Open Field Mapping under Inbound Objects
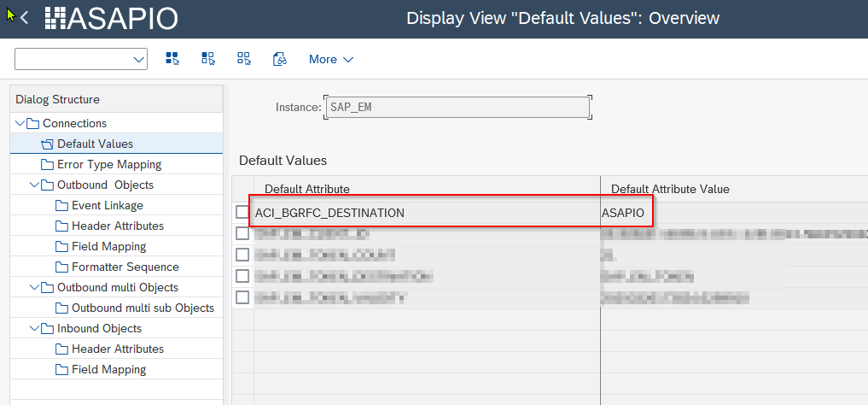 (x=108, y=369)
